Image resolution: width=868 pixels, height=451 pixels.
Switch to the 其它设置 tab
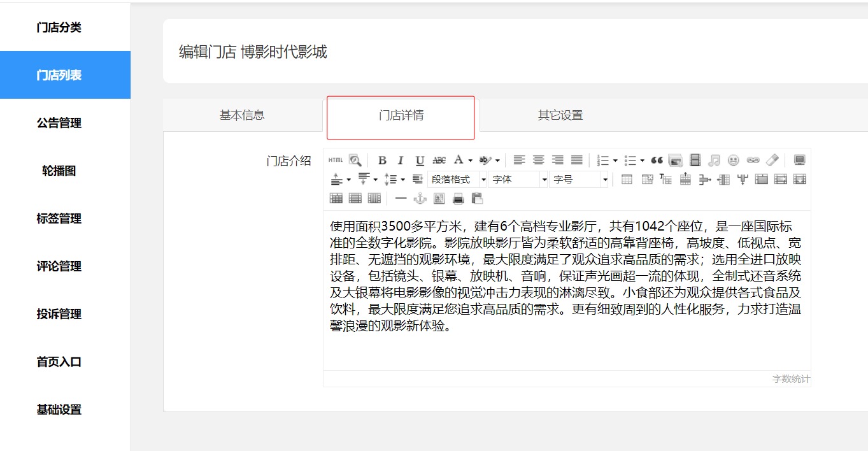tap(560, 115)
